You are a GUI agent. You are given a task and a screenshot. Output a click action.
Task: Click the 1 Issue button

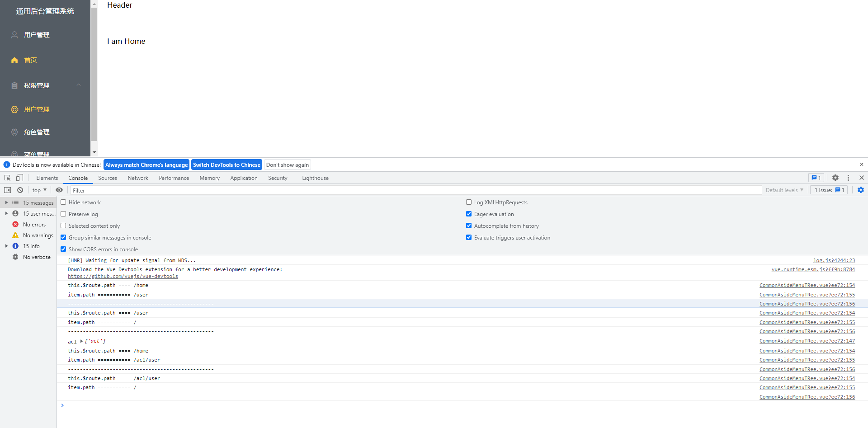pos(829,190)
